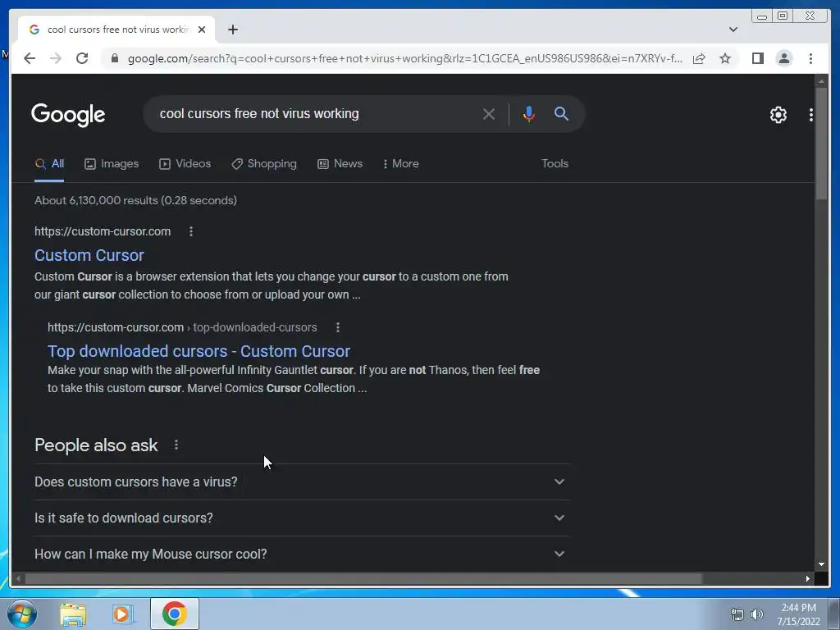Share this page icon in address bar

coord(699,58)
